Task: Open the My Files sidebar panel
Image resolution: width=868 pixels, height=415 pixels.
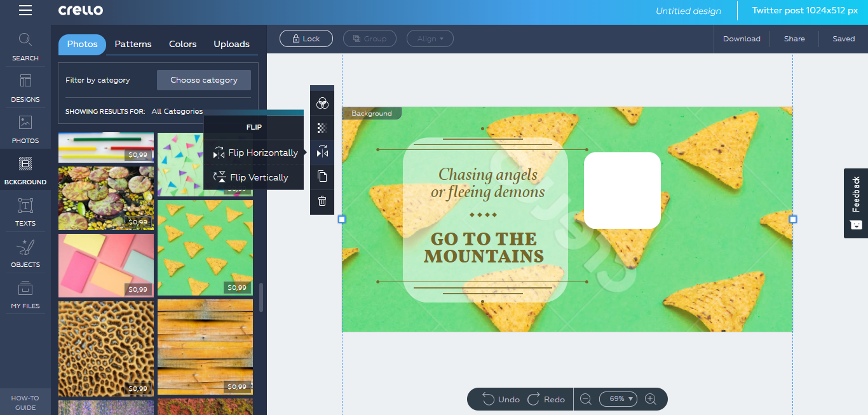Action: [x=25, y=294]
